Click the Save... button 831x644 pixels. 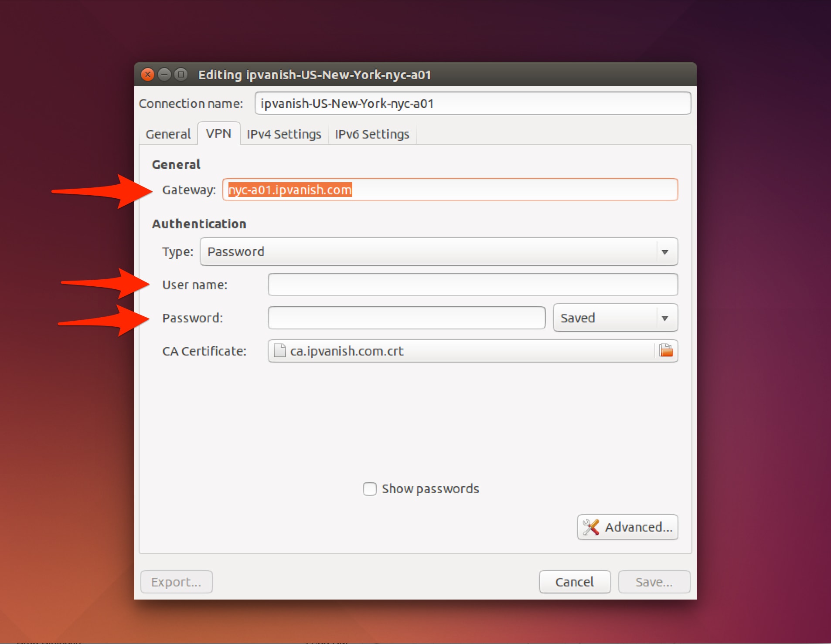[x=654, y=582]
